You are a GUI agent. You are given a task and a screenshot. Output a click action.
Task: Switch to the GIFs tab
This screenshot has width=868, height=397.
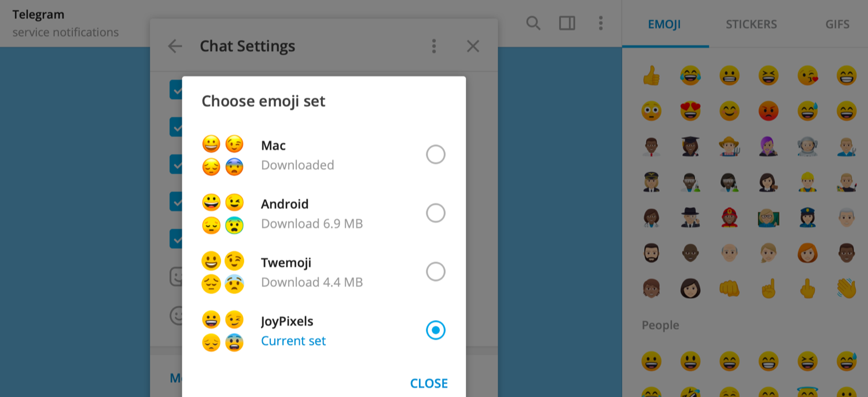coord(837,24)
